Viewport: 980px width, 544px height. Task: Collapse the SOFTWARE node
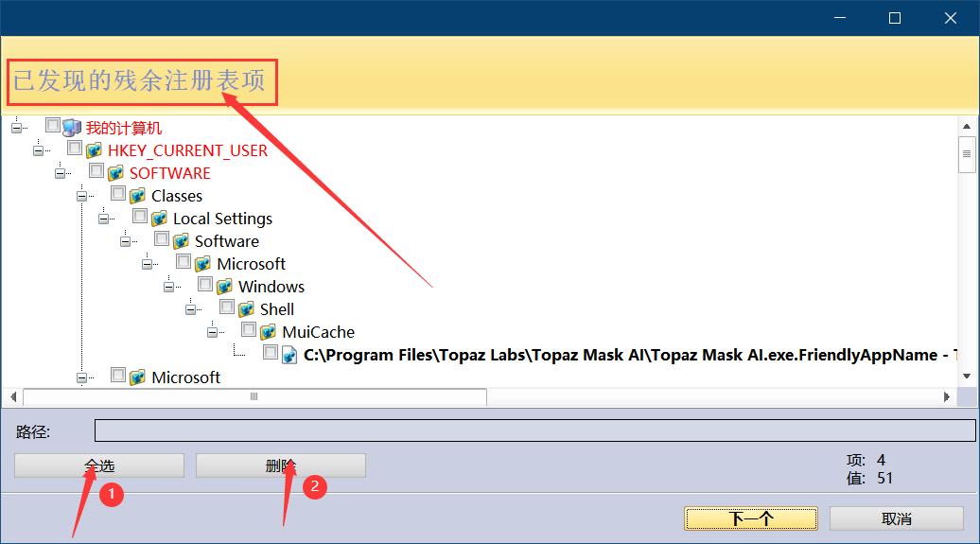pos(60,173)
